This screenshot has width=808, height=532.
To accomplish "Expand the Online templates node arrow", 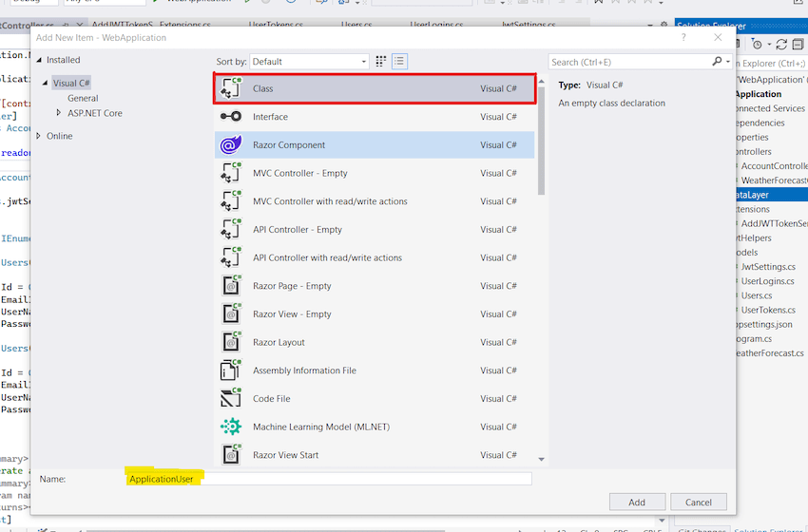I will pyautogui.click(x=39, y=136).
